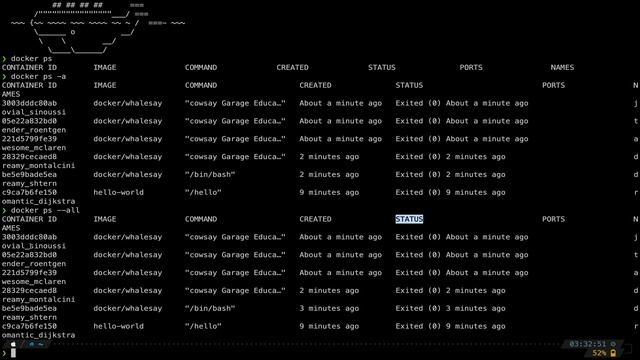Click 'reamy_montalcini' name in docker ps -a output
Viewport: 640px width, 360px height.
click(38, 166)
